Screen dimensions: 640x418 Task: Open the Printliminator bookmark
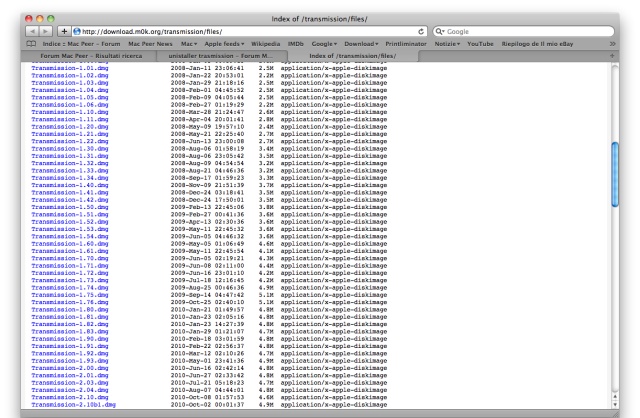406,44
